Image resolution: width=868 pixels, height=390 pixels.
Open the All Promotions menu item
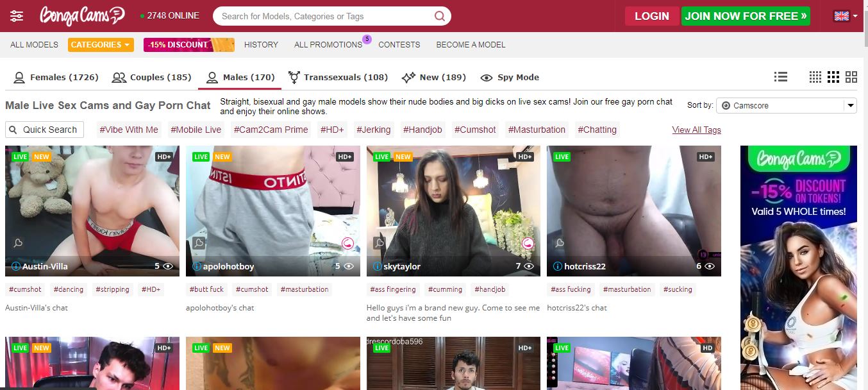tap(328, 45)
